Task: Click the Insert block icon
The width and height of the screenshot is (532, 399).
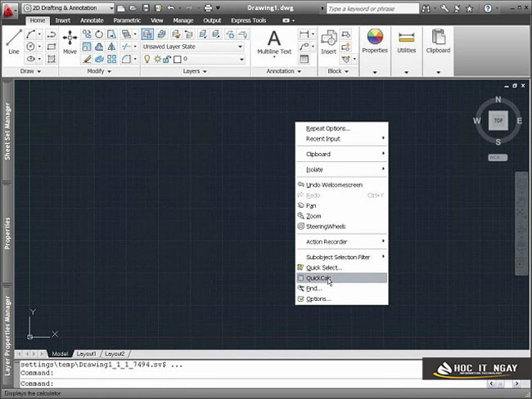Action: pos(328,42)
